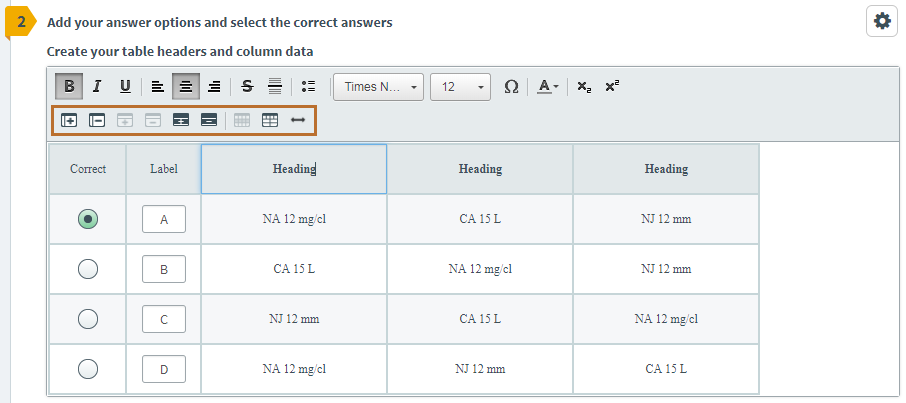906x403 pixels.
Task: Apply superscript formatting
Action: 612,87
